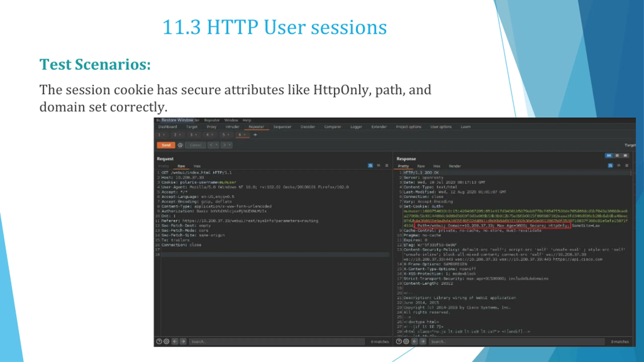Switch response view to Hex

coord(437,166)
